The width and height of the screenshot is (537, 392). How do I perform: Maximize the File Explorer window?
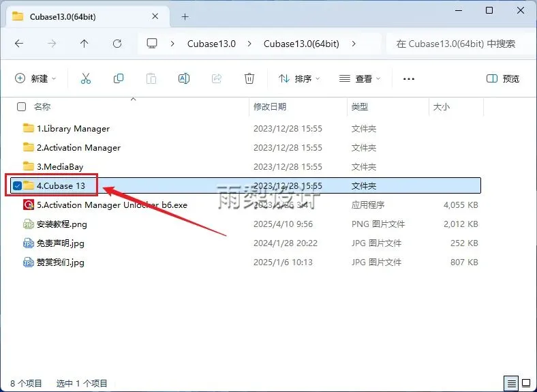click(x=489, y=10)
